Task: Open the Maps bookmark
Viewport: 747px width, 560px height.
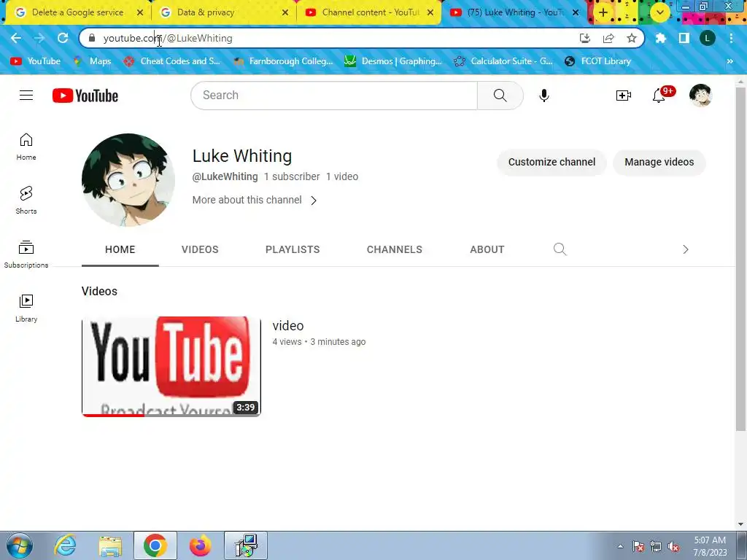Action: click(x=93, y=61)
